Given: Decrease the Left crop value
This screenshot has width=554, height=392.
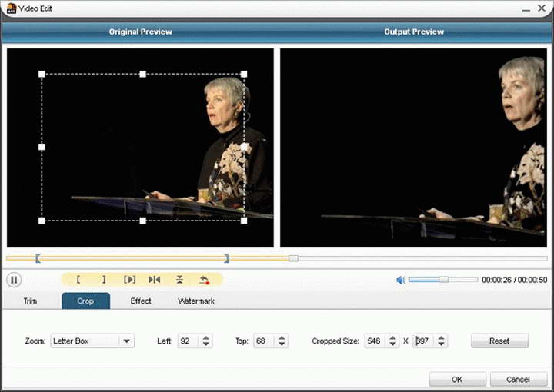Looking at the screenshot, I should tap(206, 344).
